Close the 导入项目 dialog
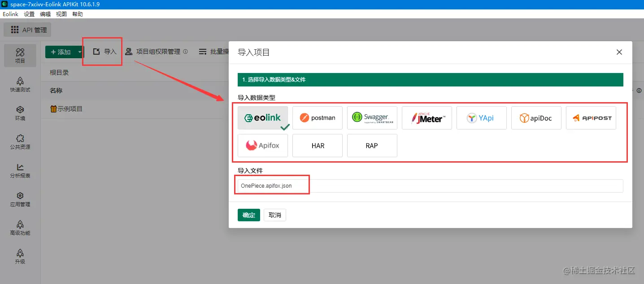644x284 pixels. click(x=619, y=52)
